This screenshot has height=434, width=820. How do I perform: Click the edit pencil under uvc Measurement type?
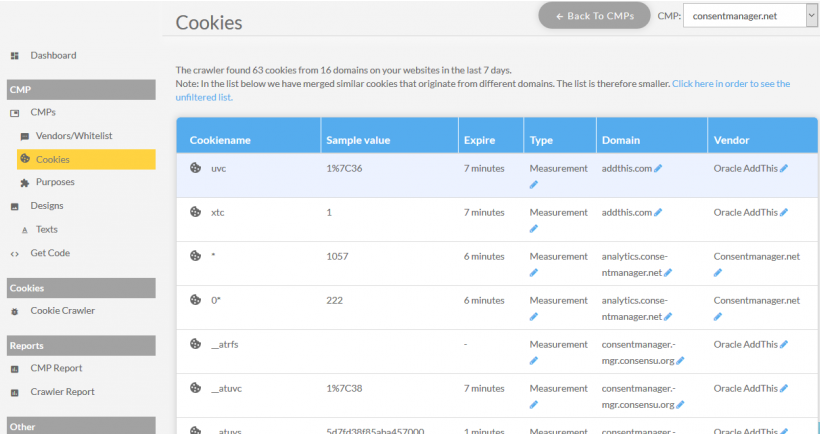click(534, 185)
